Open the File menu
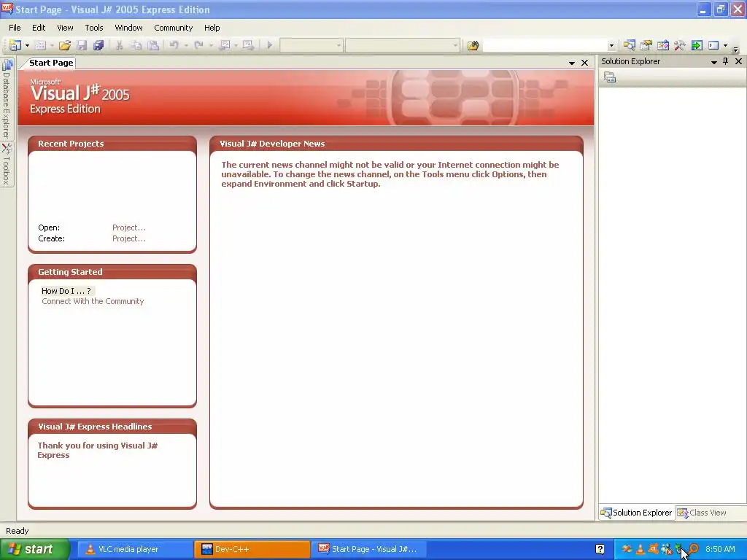The height and width of the screenshot is (560, 747). [x=15, y=28]
